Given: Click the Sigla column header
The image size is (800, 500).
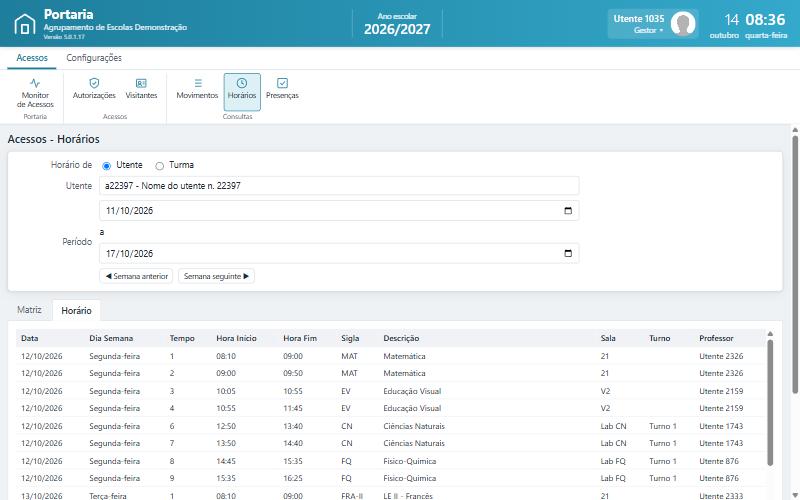Looking at the screenshot, I should (x=350, y=338).
